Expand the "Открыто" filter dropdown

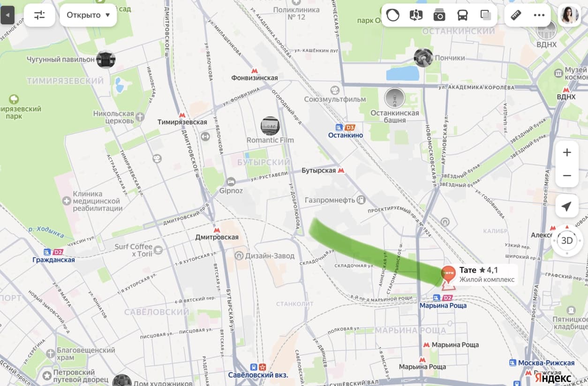pyautogui.click(x=88, y=15)
